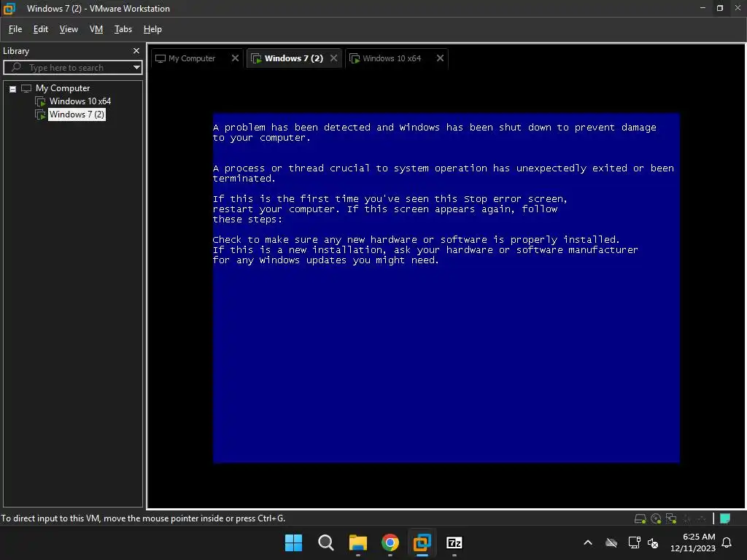This screenshot has height=560, width=747.
Task: Click the muted volume tray icon
Action: pyautogui.click(x=653, y=542)
